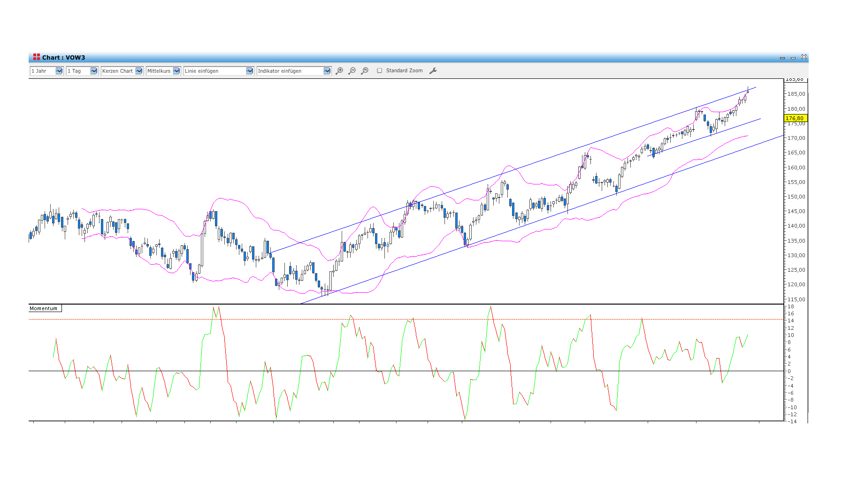Click the zoom in magnifier icon
Image resolution: width=842 pixels, height=504 pixels.
339,71
